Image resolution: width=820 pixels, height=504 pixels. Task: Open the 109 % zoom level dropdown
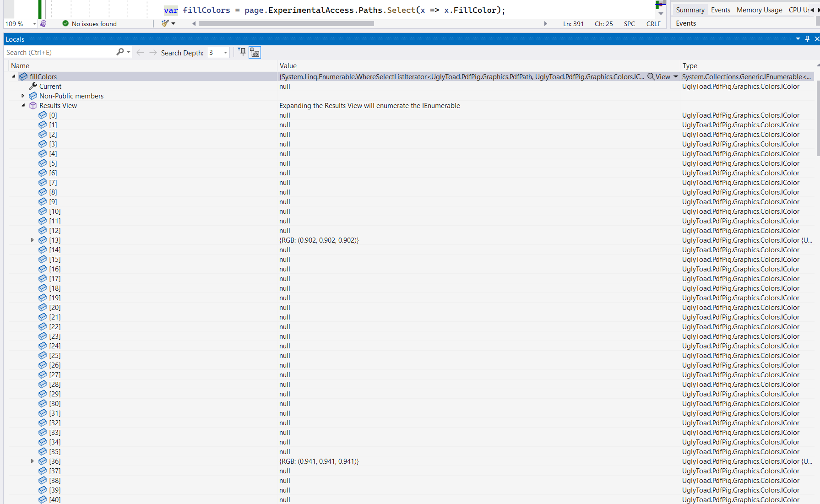click(34, 23)
